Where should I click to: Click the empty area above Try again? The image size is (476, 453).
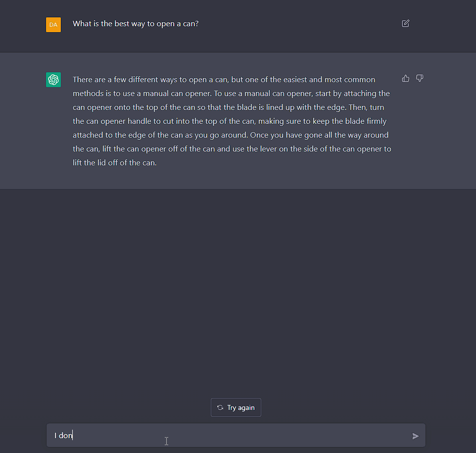[237, 297]
